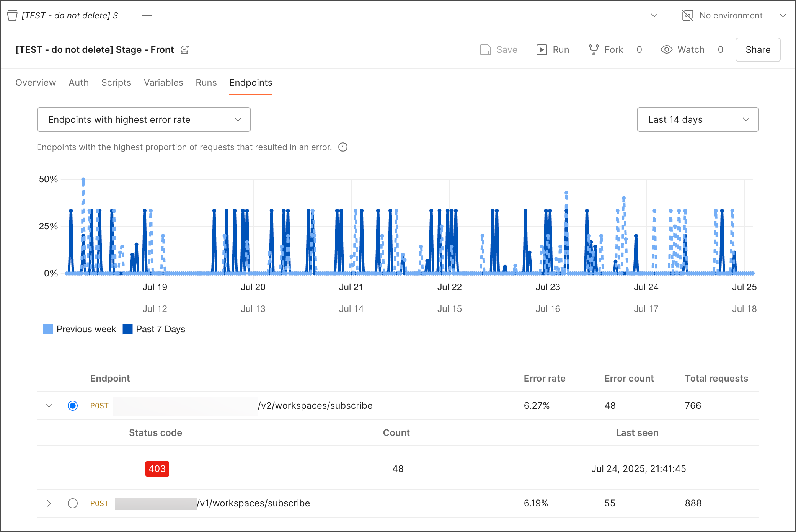Click the 6.27% error rate value

tap(537, 406)
